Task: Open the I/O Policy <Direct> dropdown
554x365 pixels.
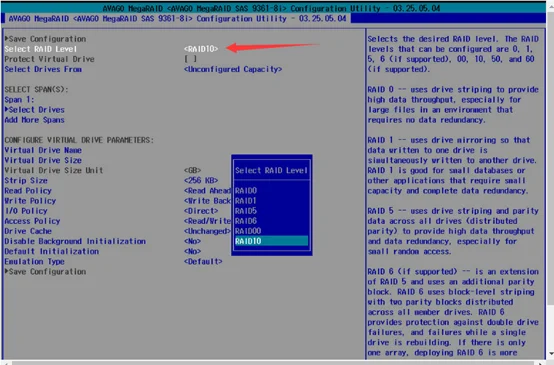Action: [201, 211]
